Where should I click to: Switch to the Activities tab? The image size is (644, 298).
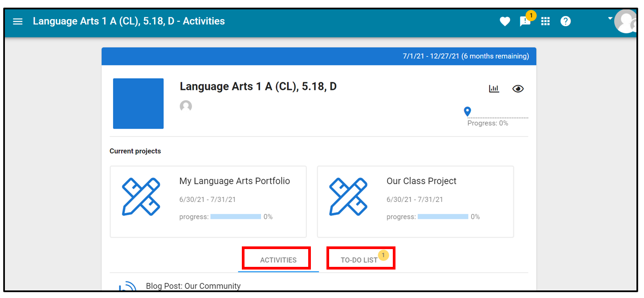(278, 260)
